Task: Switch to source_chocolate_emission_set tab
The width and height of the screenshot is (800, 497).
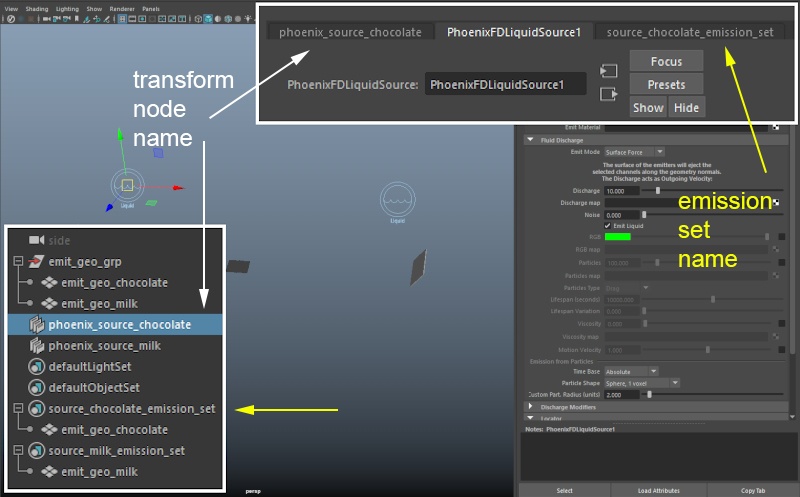Action: (x=690, y=32)
